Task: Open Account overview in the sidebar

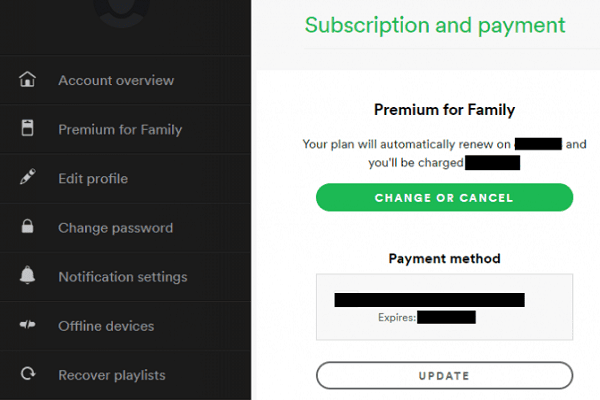Action: click(116, 80)
